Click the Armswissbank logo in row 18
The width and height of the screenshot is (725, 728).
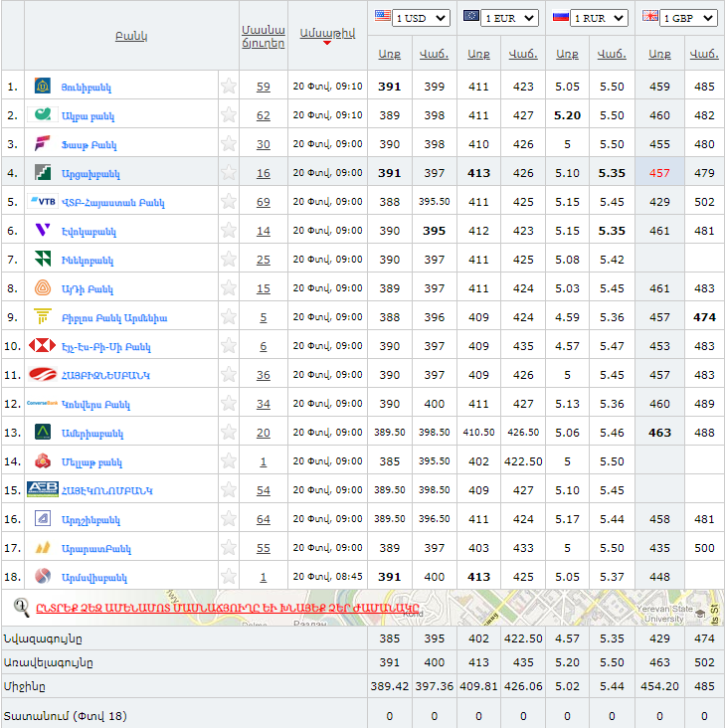pos(43,576)
